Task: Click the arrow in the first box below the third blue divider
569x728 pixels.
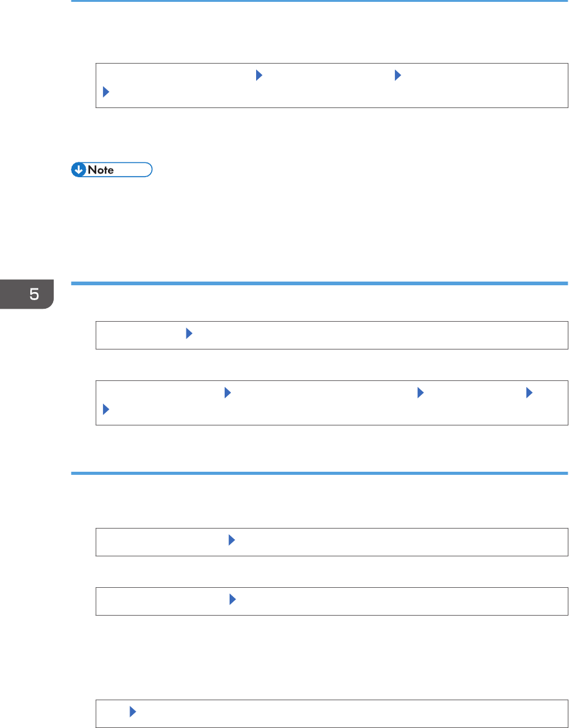Action: pos(231,540)
